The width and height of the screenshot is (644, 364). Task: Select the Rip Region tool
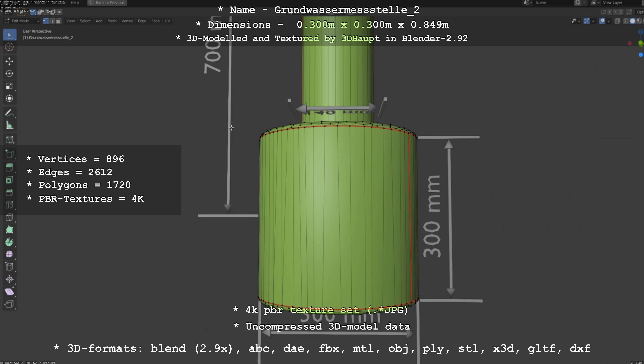point(9,304)
